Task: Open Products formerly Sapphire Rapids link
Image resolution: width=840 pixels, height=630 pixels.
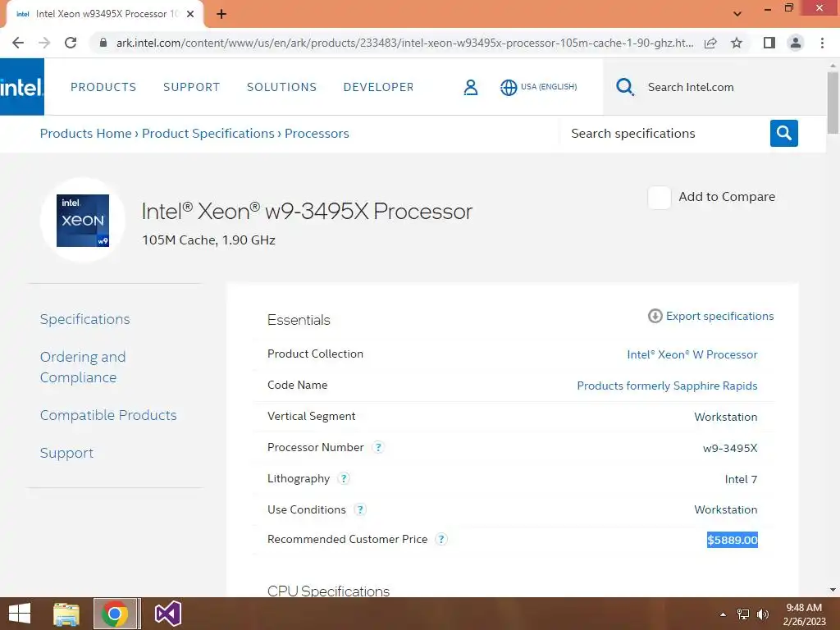Action: coord(667,386)
